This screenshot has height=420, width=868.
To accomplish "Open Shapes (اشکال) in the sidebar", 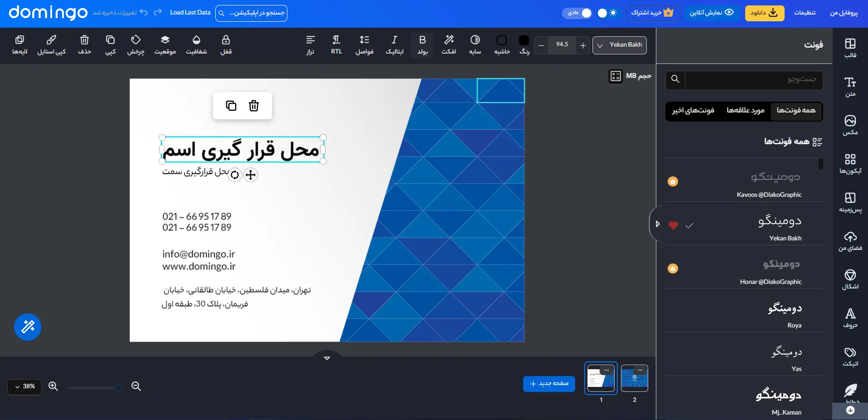I will pos(850,279).
